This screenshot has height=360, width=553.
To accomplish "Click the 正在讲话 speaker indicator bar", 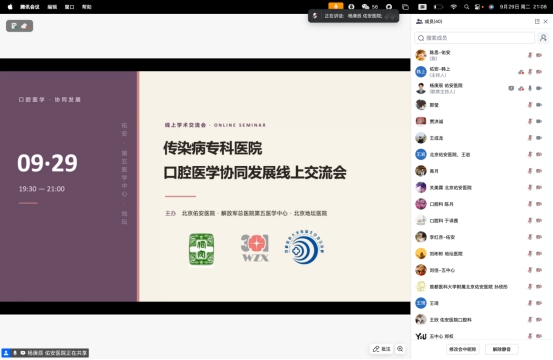I will pyautogui.click(x=353, y=16).
